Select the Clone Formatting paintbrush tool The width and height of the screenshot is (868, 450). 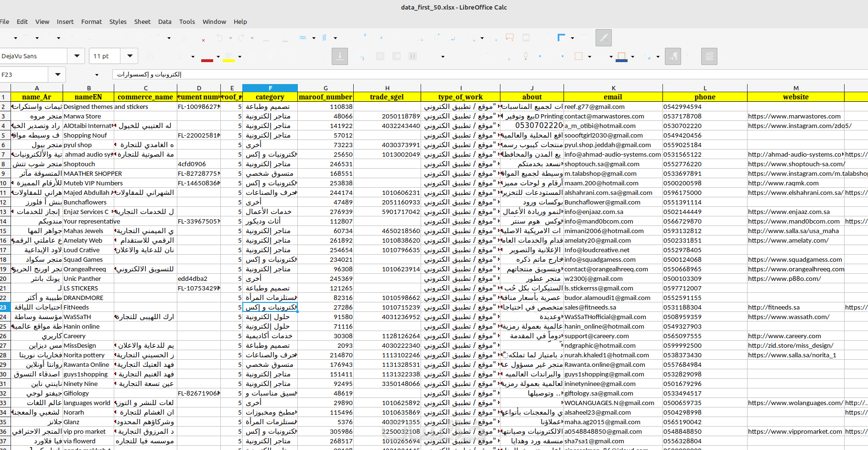(x=184, y=38)
